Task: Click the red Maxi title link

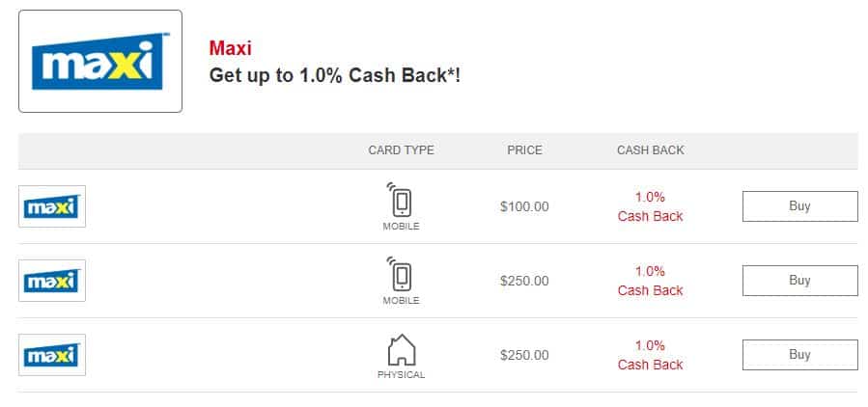Action: tap(230, 48)
